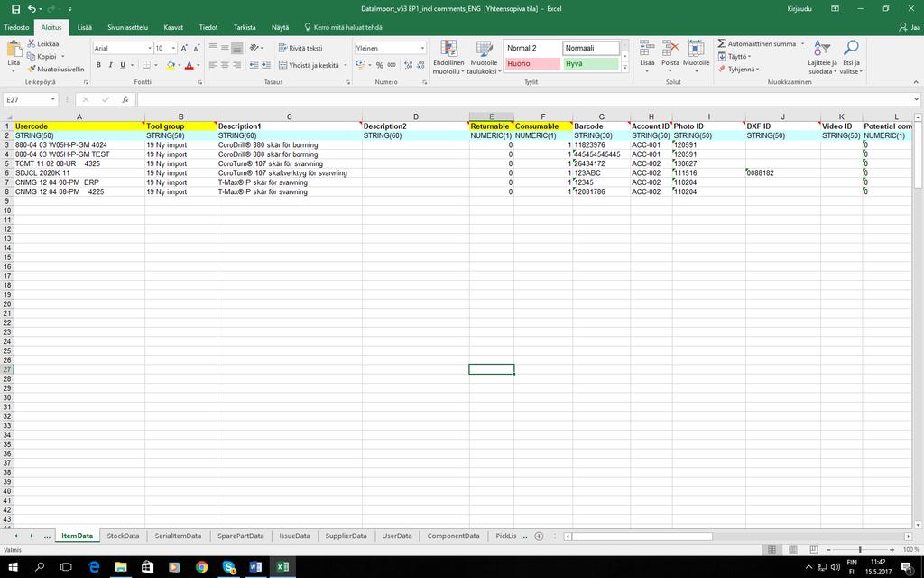The image size is (924, 578).
Task: Open the Lisää ribbon tab
Action: coord(84,27)
